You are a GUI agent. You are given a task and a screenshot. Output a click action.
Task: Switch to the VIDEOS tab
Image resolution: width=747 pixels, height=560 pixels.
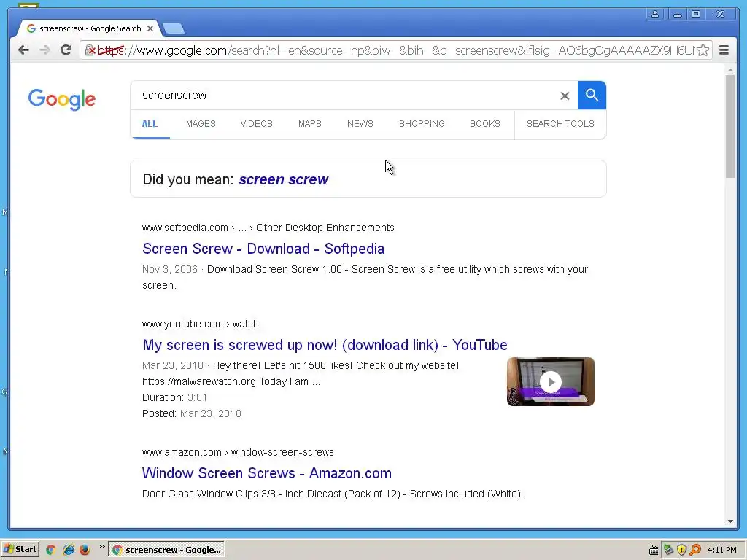(256, 124)
